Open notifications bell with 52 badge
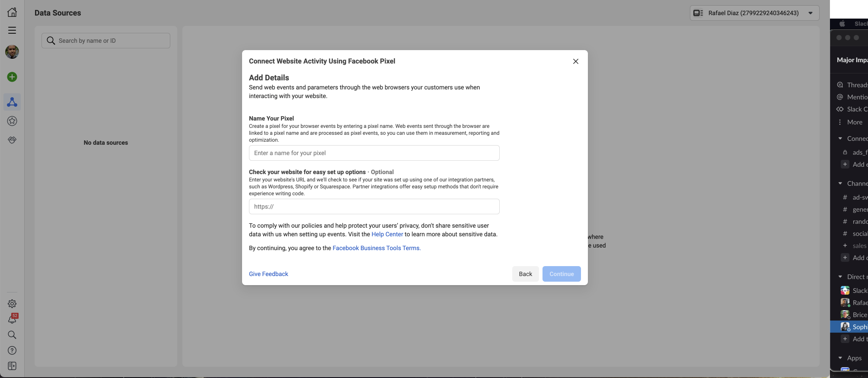 tap(12, 319)
